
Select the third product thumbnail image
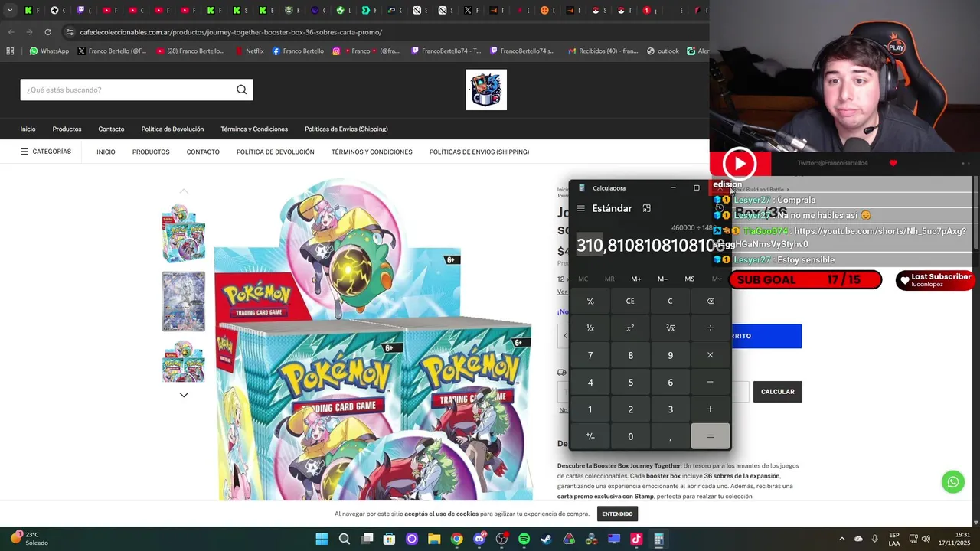tap(184, 361)
